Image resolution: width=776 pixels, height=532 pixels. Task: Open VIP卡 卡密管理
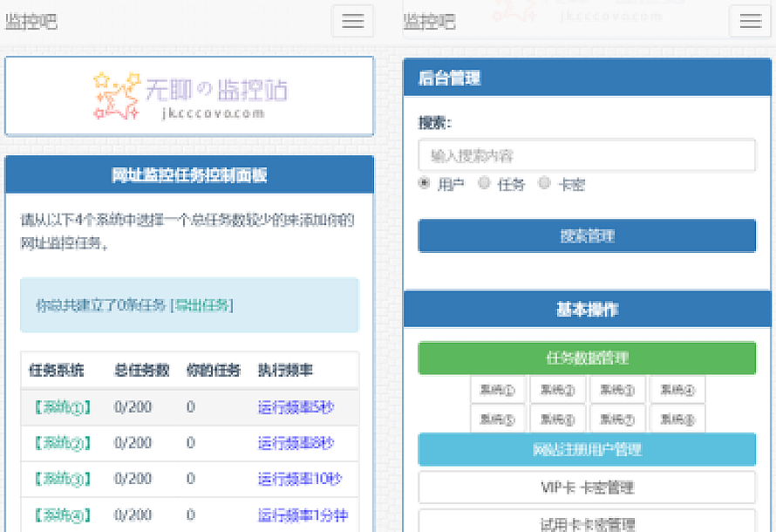coord(587,488)
